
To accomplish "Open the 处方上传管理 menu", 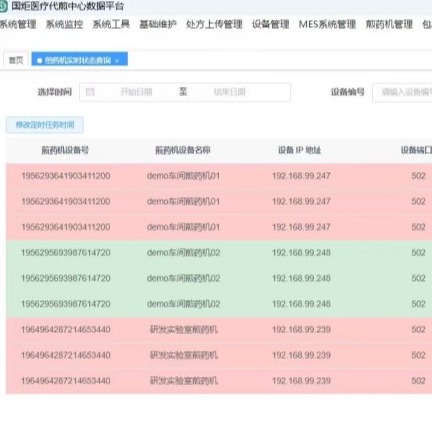I will coord(214,24).
